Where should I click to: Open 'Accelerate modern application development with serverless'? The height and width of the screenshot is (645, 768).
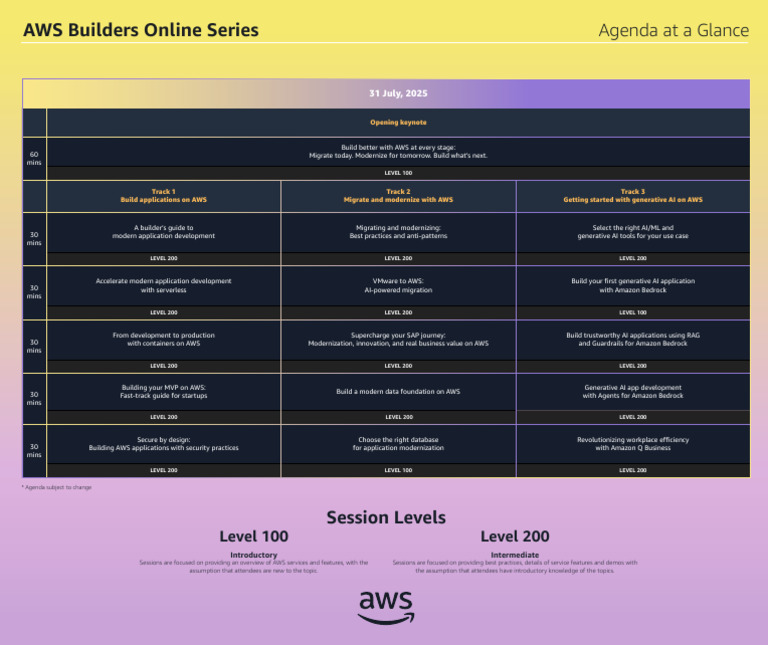click(x=164, y=286)
